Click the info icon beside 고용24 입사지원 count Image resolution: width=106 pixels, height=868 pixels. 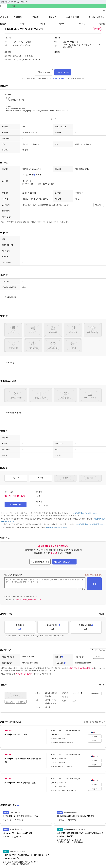(92, 625)
